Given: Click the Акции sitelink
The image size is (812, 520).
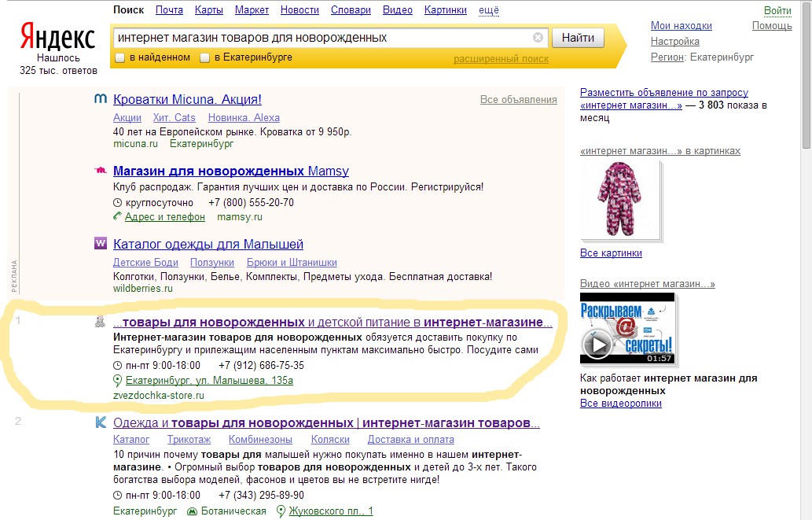Looking at the screenshot, I should pyautogui.click(x=127, y=118).
